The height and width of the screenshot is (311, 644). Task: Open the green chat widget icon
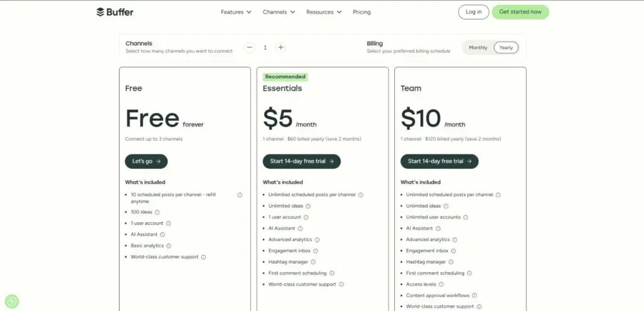coord(11,302)
